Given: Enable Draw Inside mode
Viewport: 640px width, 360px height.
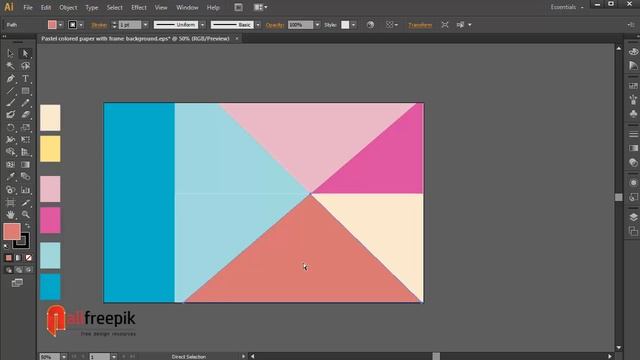Looking at the screenshot, I should (x=28, y=270).
